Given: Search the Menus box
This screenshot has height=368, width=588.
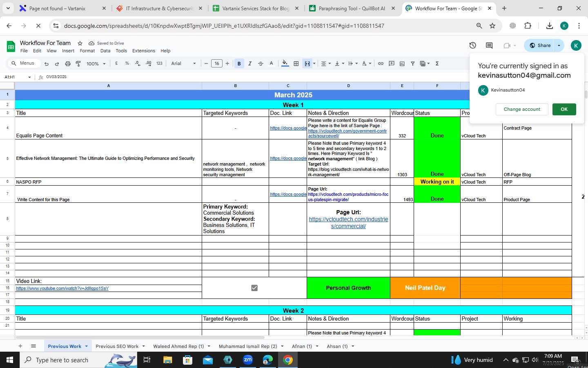Looking at the screenshot, I should (24, 63).
